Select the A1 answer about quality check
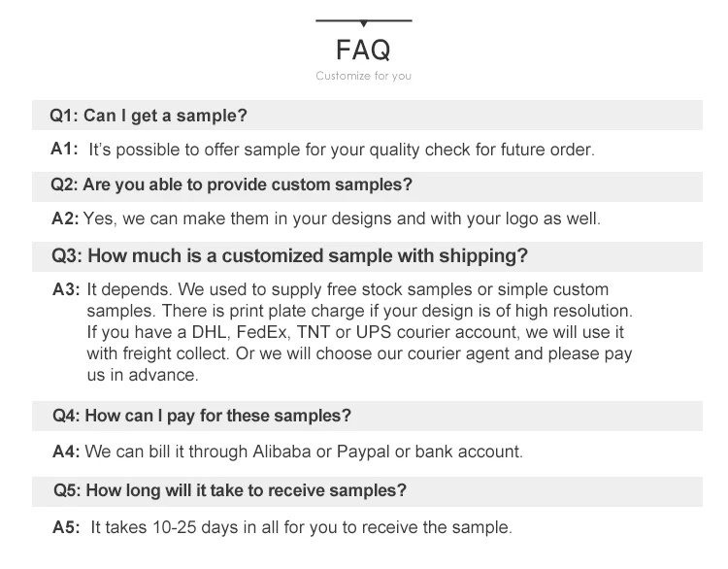This screenshot has width=728, height=569. 341,151
